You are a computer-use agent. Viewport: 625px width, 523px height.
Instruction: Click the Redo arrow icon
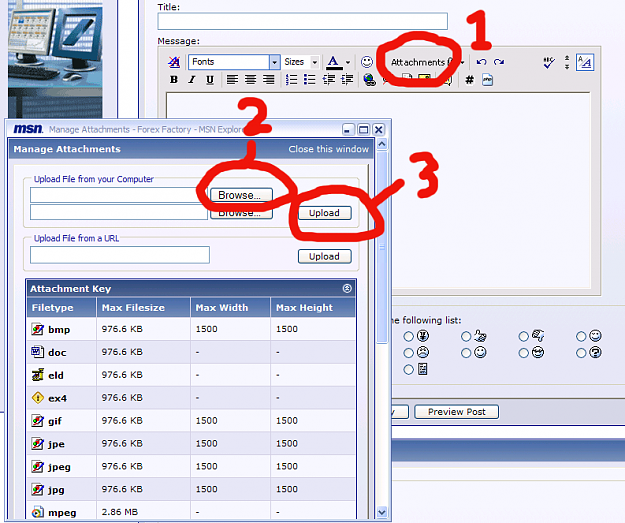tap(499, 62)
